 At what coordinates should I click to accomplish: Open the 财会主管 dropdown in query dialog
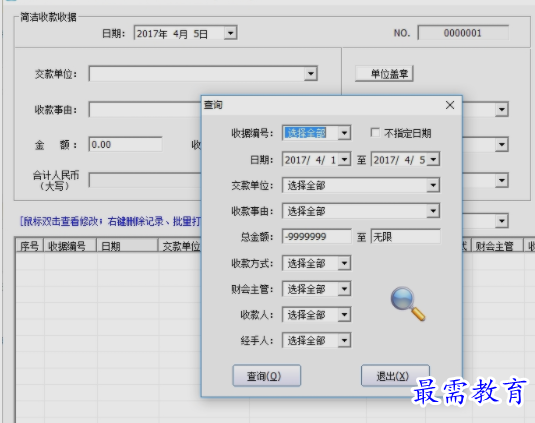[x=344, y=289]
